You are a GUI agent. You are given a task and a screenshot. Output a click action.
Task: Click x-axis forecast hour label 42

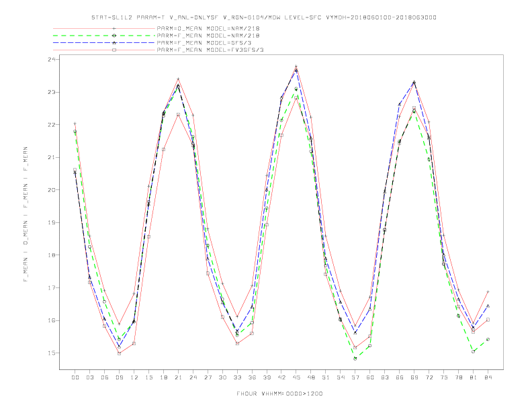[281, 377]
